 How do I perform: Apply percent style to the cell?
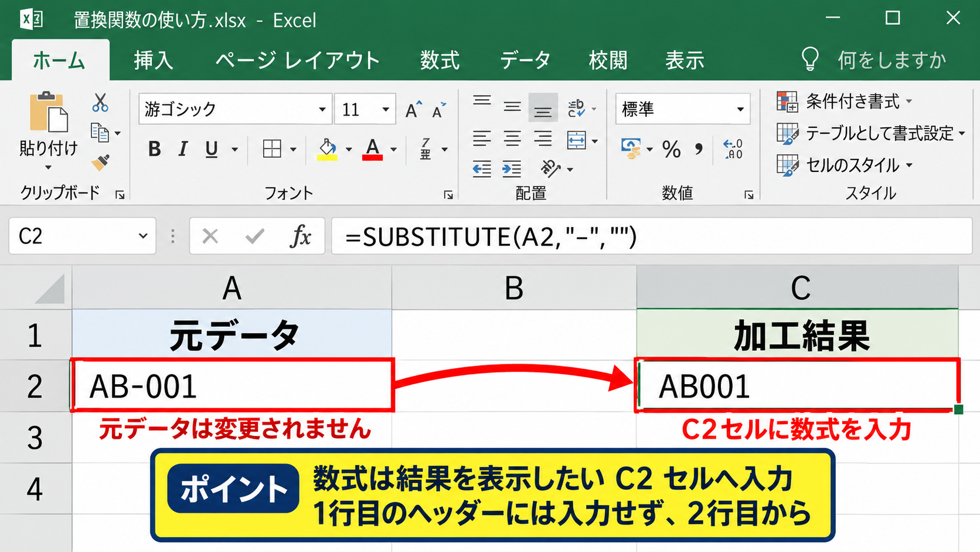[x=672, y=149]
